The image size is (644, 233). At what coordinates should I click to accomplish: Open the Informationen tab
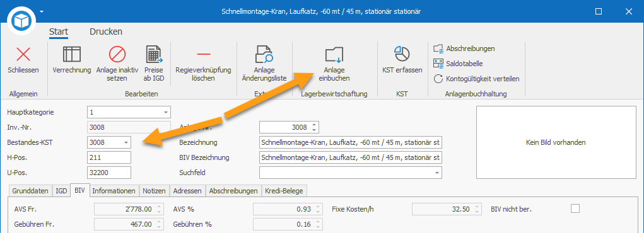114,191
